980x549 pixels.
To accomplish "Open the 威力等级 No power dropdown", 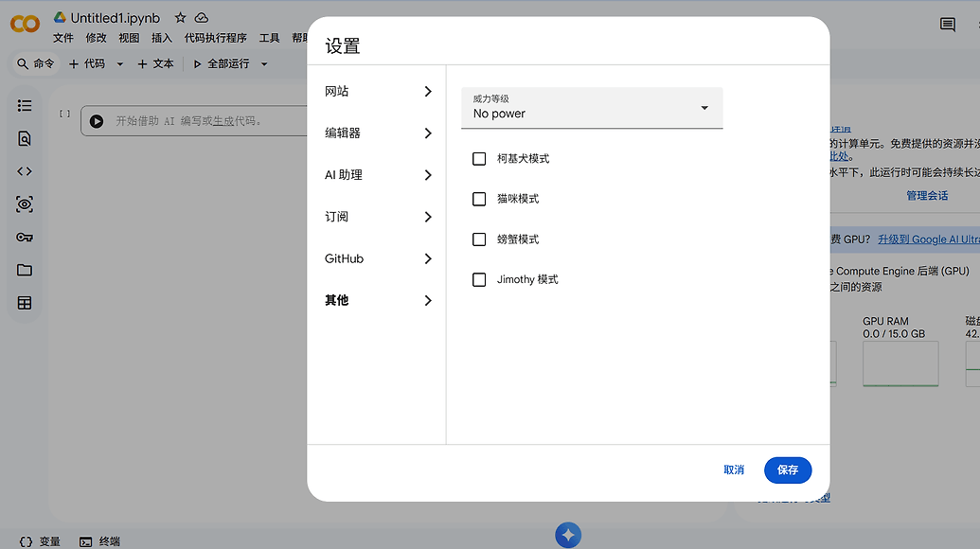I will (x=592, y=108).
